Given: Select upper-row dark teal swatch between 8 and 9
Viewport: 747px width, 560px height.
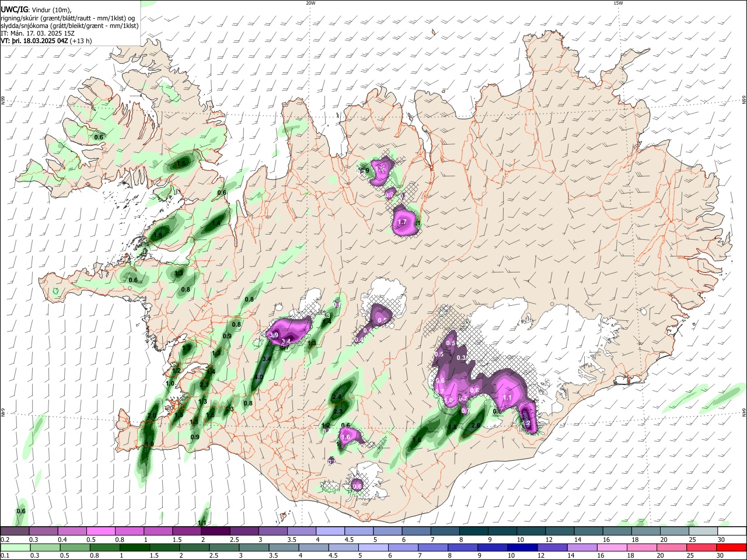Looking at the screenshot, I should [x=473, y=531].
